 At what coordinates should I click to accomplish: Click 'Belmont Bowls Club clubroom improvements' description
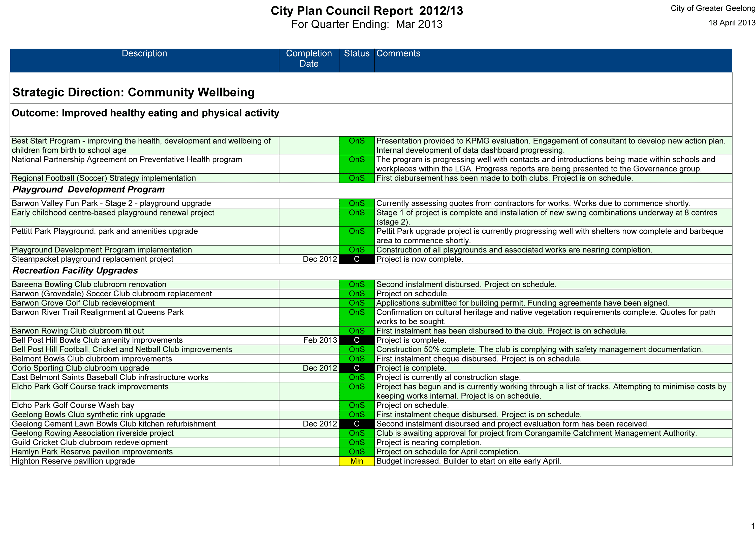click(x=92, y=359)
